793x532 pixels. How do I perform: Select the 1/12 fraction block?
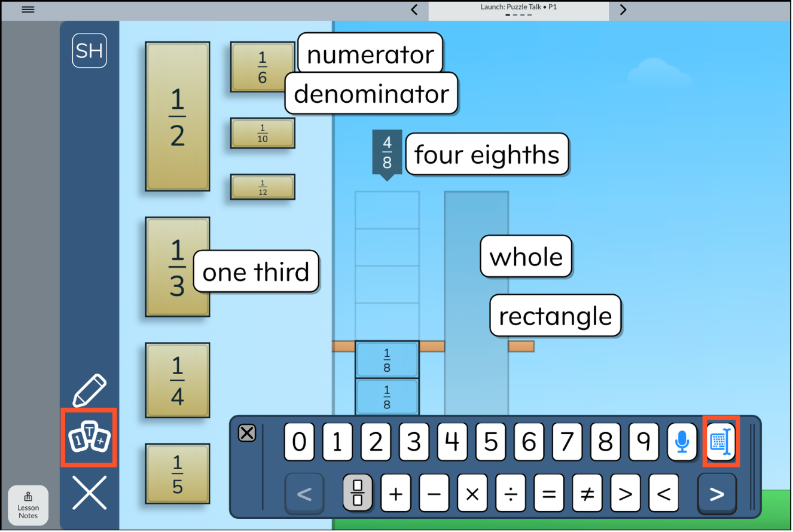point(263,187)
